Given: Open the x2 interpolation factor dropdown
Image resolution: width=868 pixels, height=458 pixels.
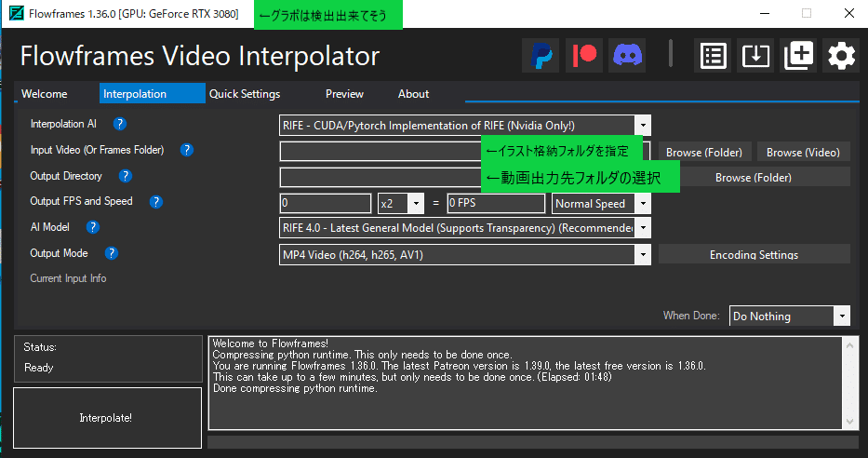Looking at the screenshot, I should tap(416, 203).
